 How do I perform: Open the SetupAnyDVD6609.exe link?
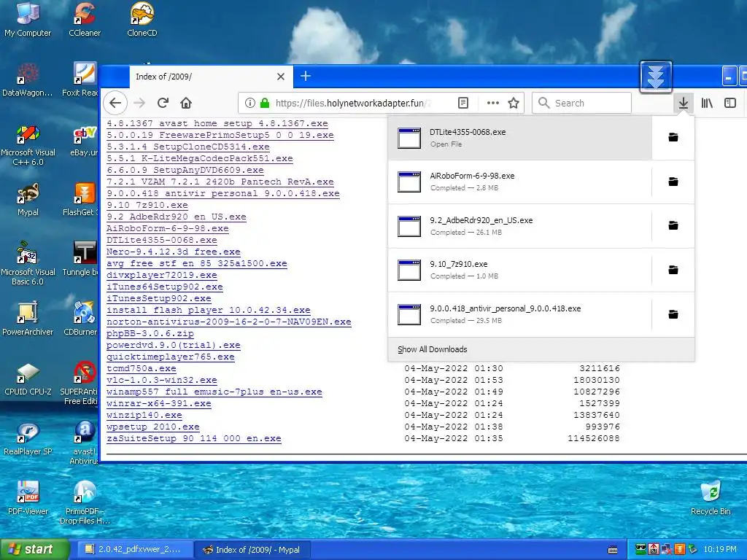coord(185,170)
